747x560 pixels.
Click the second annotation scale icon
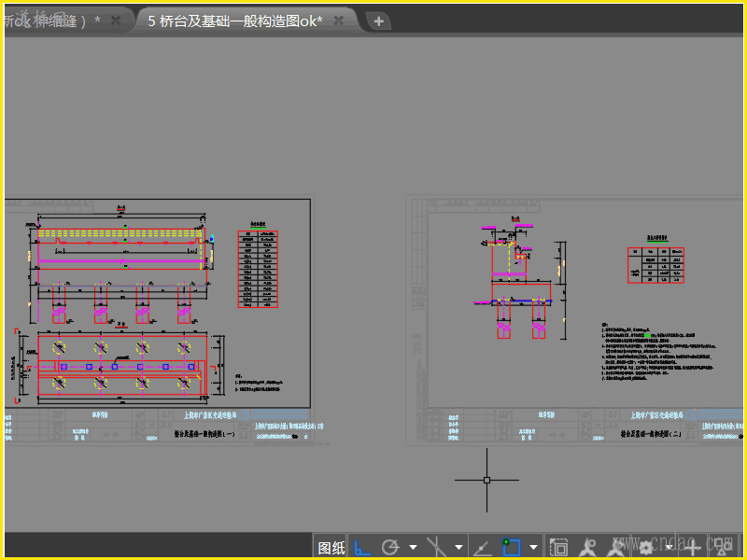pyautogui.click(x=616, y=547)
